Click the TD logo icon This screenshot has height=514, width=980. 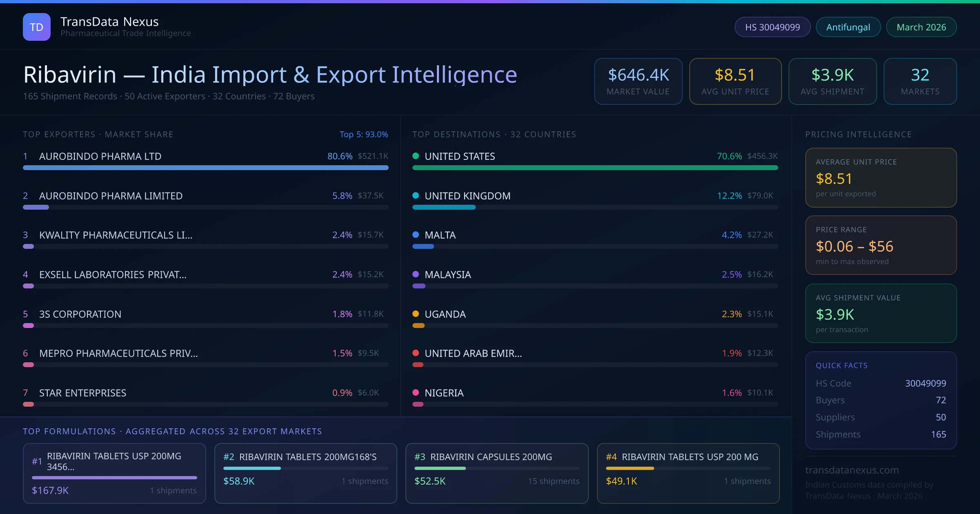[36, 27]
